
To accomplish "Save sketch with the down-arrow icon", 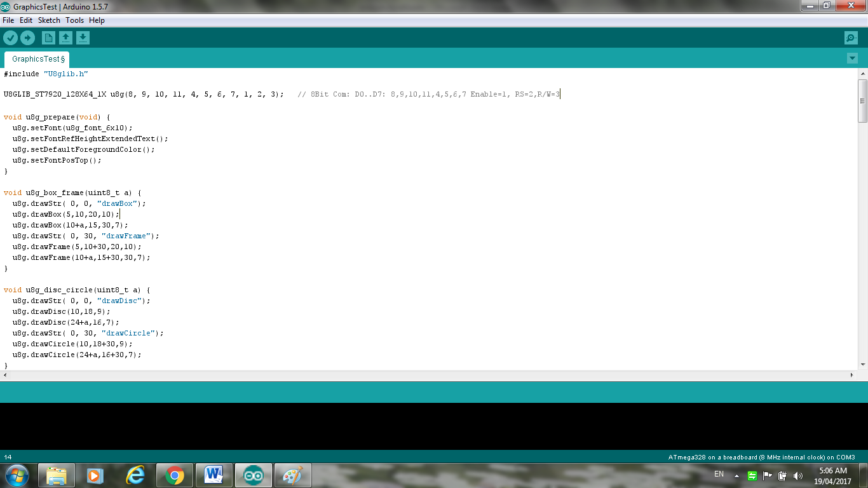I will [x=83, y=38].
